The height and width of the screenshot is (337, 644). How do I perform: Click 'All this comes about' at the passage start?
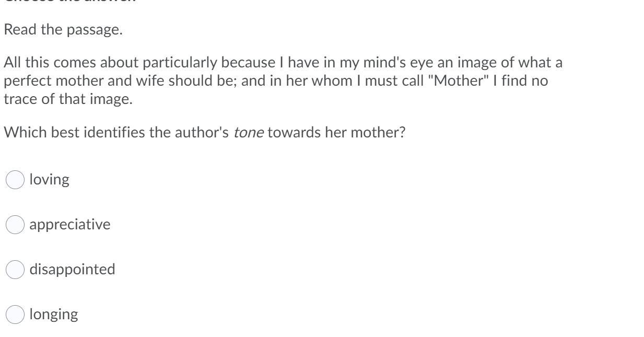pyautogui.click(x=72, y=63)
